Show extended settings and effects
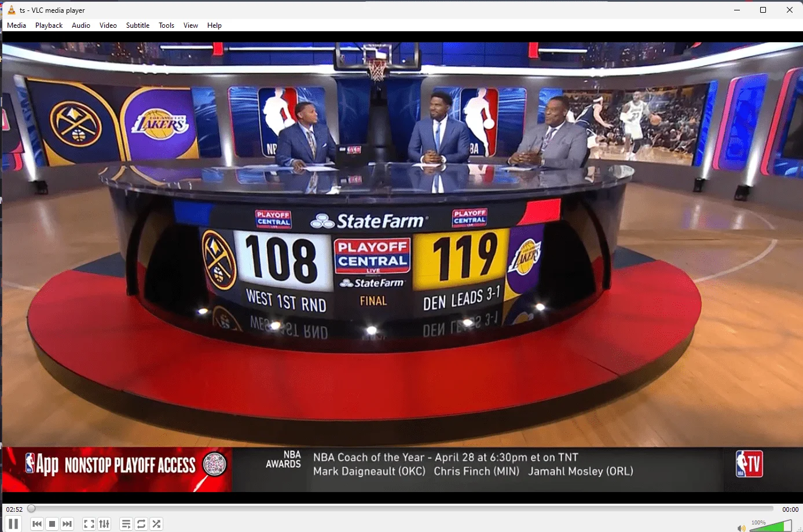Viewport: 803px width, 532px height. [104, 524]
